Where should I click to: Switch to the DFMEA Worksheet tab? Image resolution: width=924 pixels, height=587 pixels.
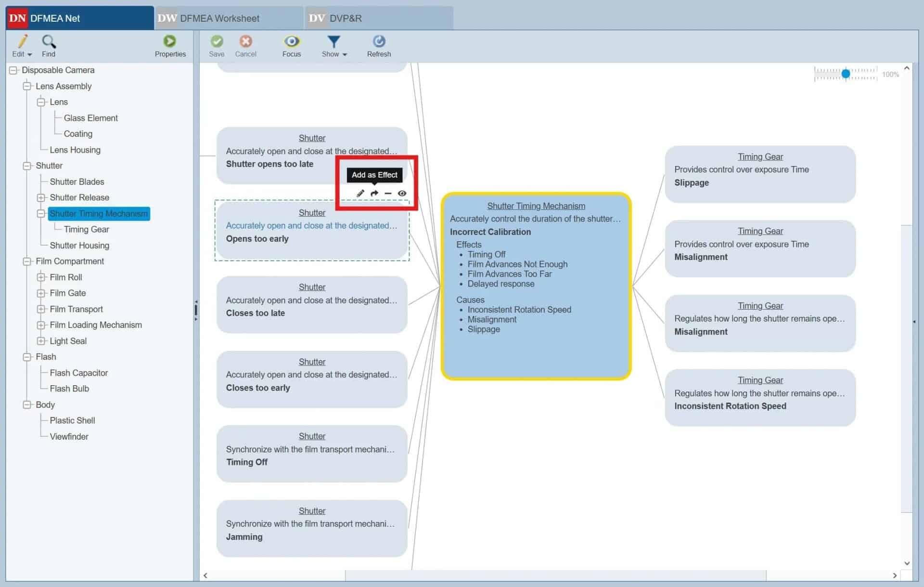click(219, 18)
